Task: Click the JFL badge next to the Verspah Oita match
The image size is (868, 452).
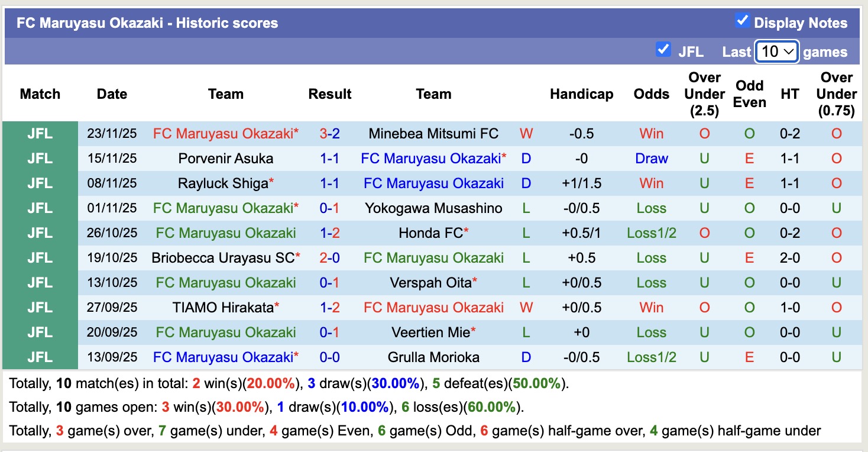Action: (x=39, y=283)
